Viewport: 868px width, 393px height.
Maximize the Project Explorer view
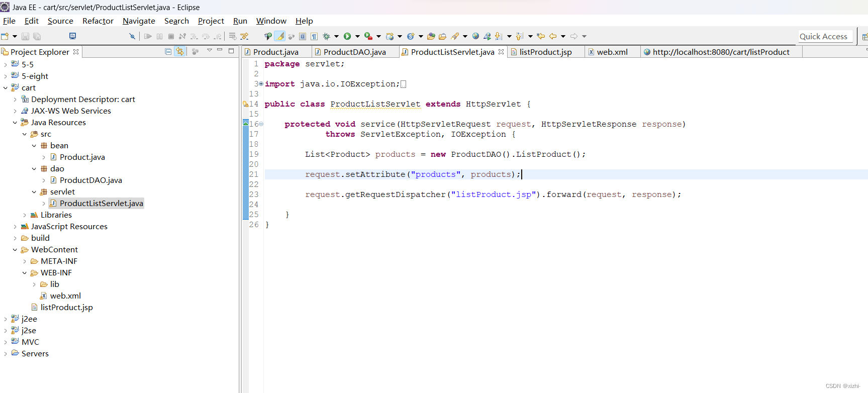pos(231,51)
